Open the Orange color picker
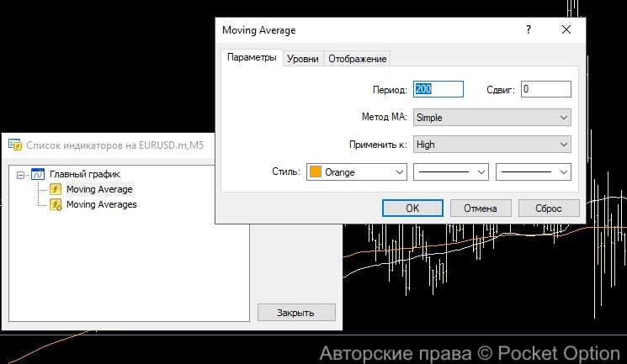Viewport: 627px width, 364px height. click(x=356, y=171)
